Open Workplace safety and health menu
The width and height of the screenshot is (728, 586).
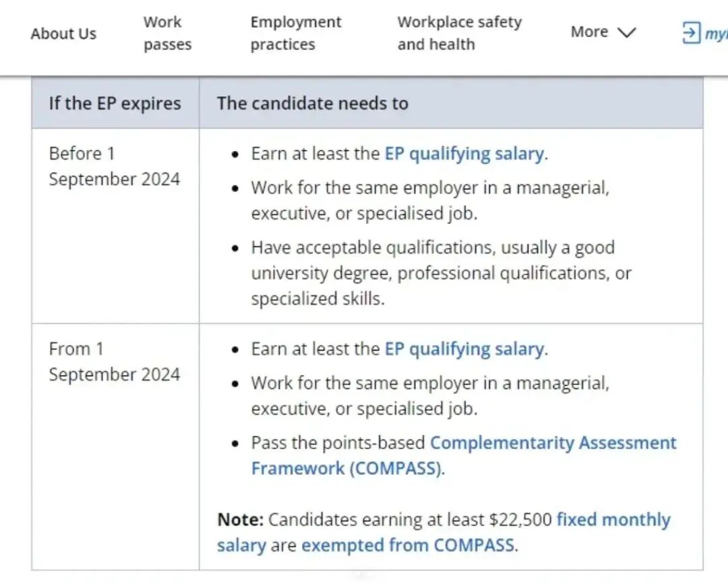[459, 33]
